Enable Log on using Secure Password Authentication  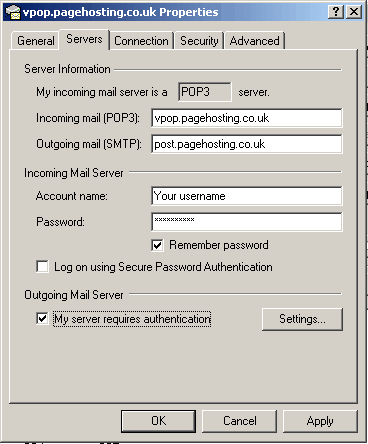42,267
